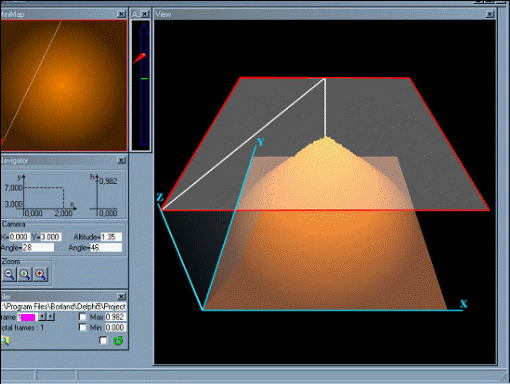
Task: Close the file loader panel below Zoom
Action: [x=121, y=296]
